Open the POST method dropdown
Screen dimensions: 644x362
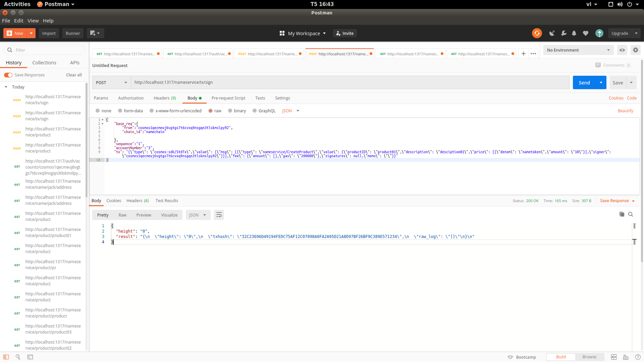pyautogui.click(x=111, y=82)
